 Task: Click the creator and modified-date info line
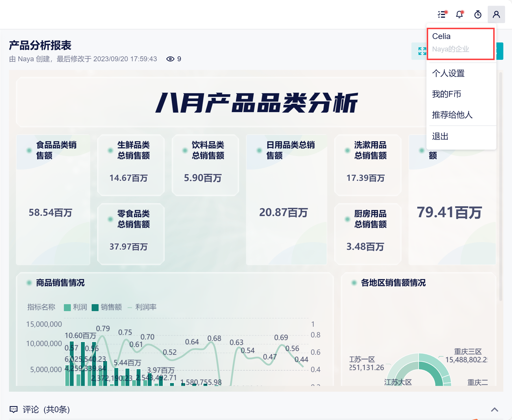tap(83, 59)
